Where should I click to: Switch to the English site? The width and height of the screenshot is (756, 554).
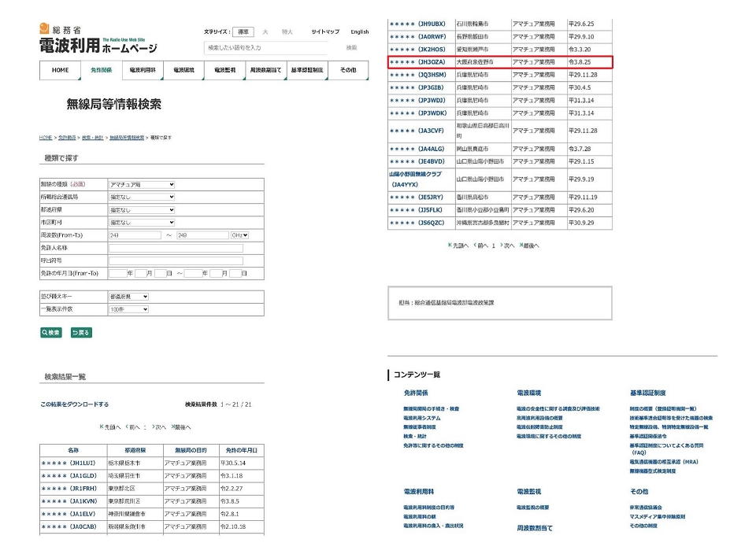point(360,31)
